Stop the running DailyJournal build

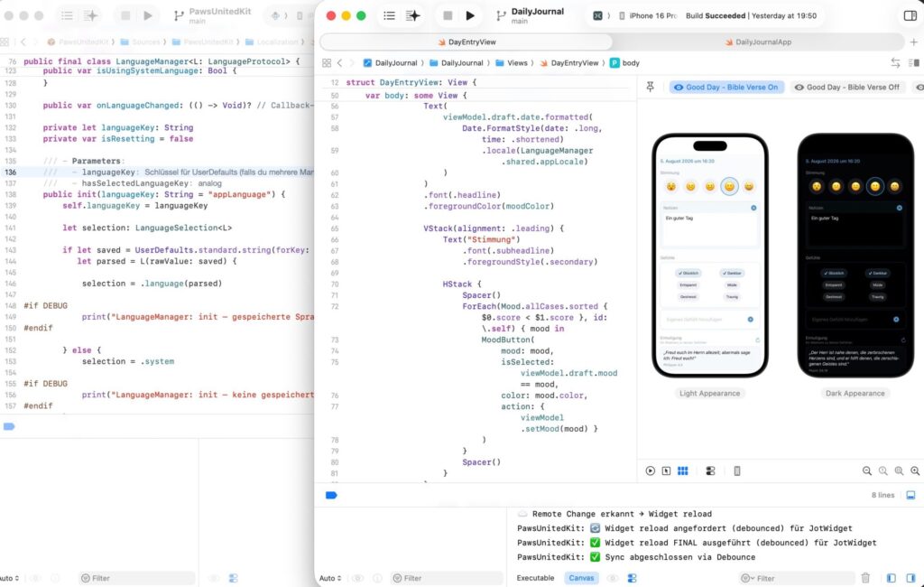(448, 16)
